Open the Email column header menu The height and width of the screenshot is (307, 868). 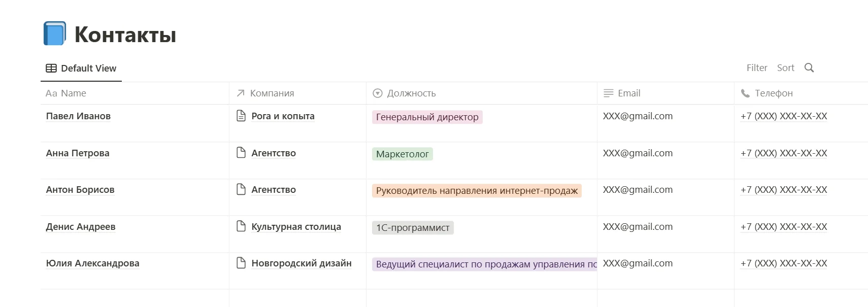pyautogui.click(x=629, y=93)
